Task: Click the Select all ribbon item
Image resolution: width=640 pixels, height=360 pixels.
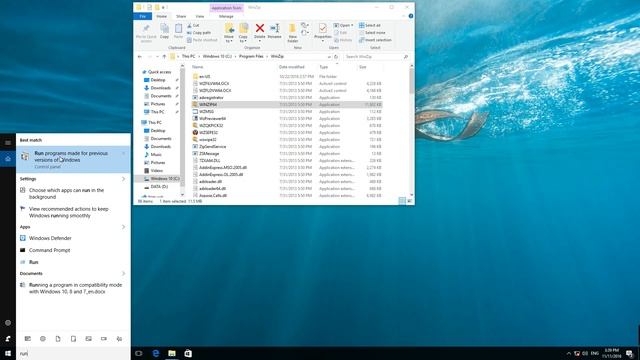Action: (370, 25)
